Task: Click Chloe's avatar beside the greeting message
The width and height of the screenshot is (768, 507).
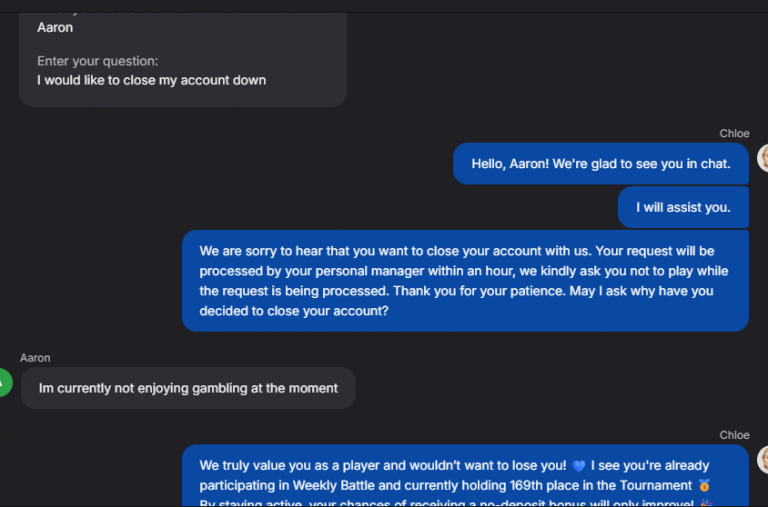Action: [x=764, y=158]
